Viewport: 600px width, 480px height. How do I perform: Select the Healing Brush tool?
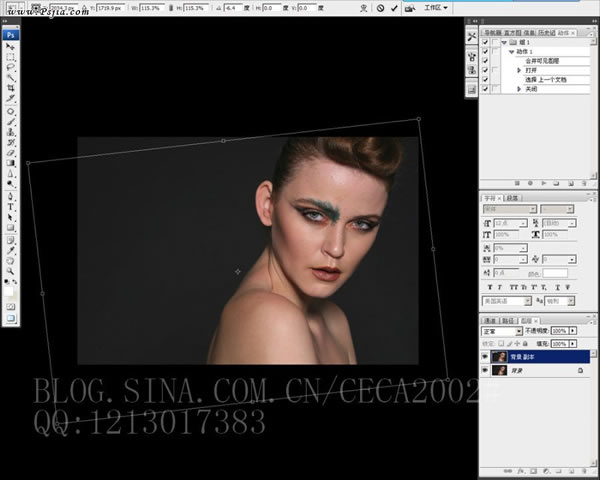(x=10, y=111)
